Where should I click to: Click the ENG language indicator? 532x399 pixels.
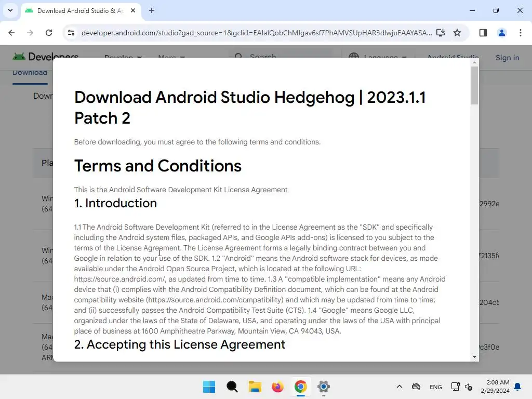coord(436,387)
